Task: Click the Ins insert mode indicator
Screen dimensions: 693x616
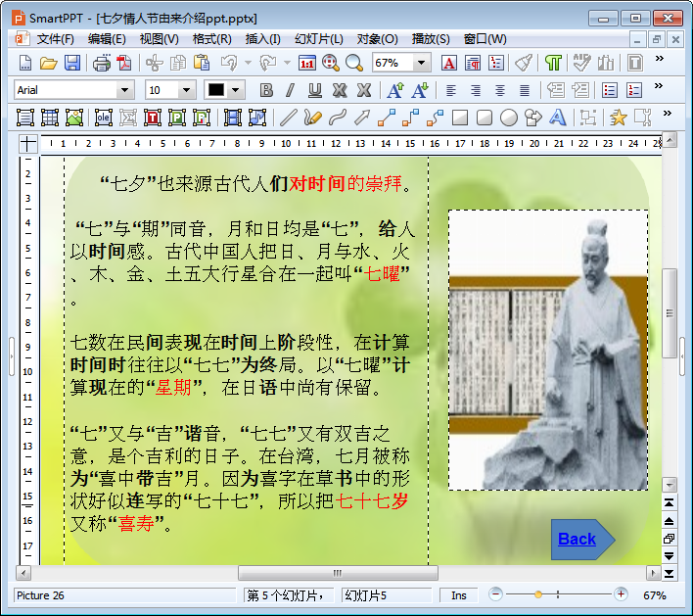Action: tap(459, 595)
